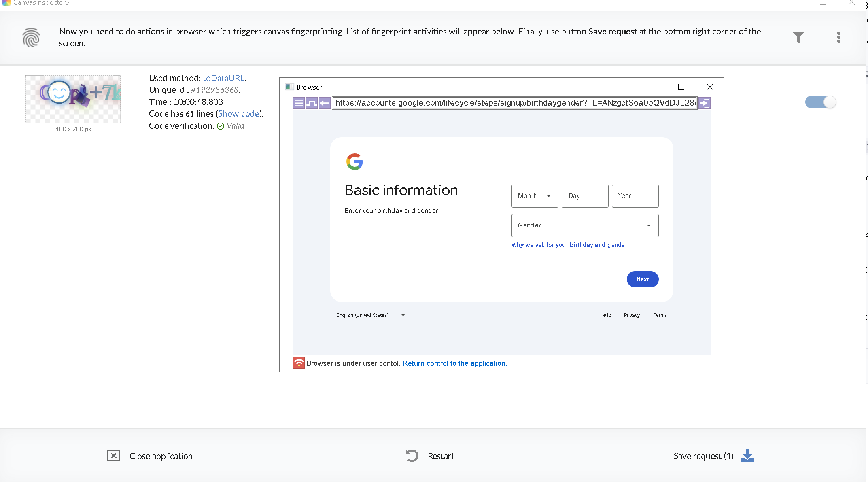Toggle the fingerprint entry switch
The width and height of the screenshot is (868, 482).
tap(821, 102)
